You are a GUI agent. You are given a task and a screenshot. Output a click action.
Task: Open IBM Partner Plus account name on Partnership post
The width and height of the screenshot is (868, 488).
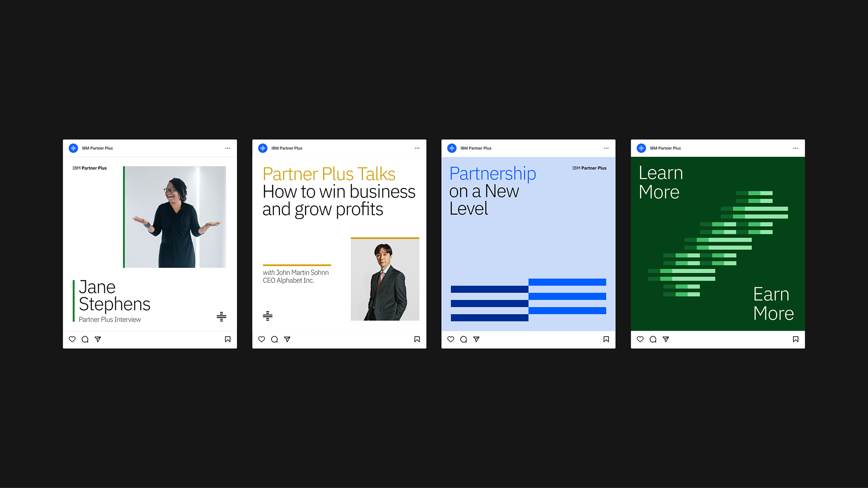coord(476,148)
